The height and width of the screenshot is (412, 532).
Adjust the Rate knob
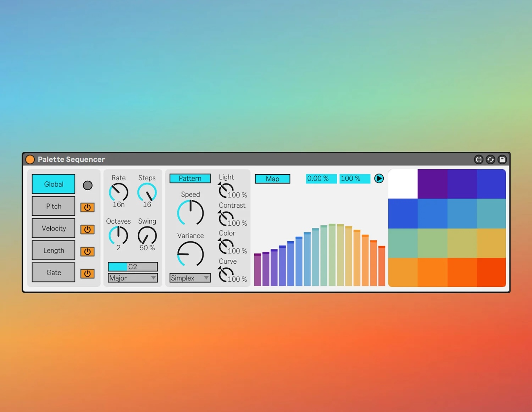click(x=118, y=193)
